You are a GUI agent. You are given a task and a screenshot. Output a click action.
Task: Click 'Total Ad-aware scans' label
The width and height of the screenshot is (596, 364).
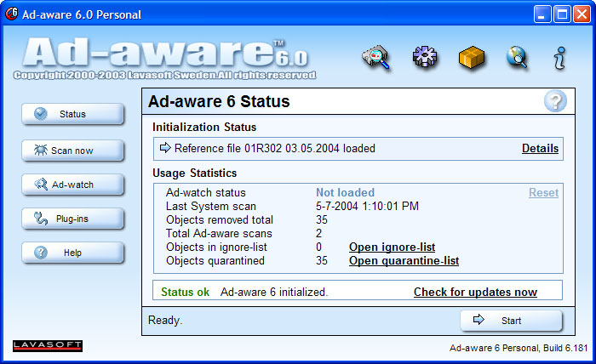[x=219, y=233]
